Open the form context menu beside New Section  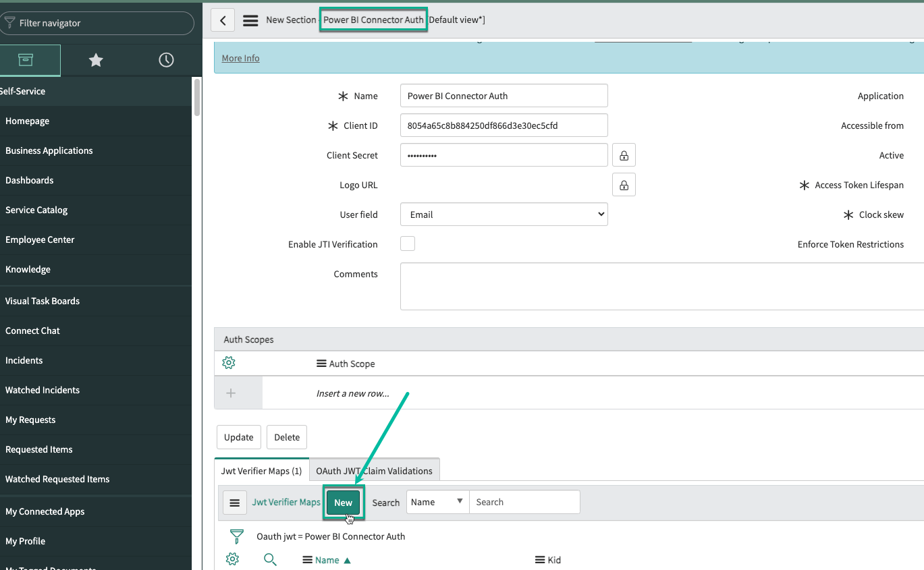[x=250, y=20]
